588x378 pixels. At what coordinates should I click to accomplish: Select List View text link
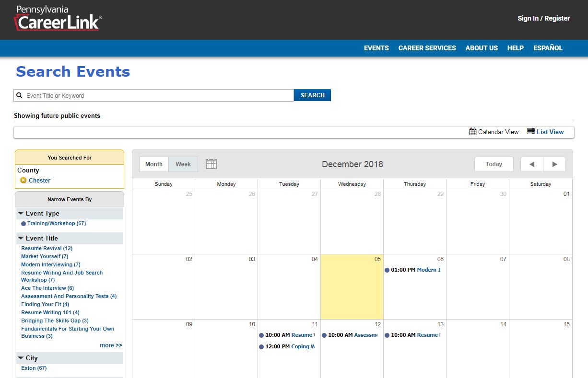(x=550, y=132)
